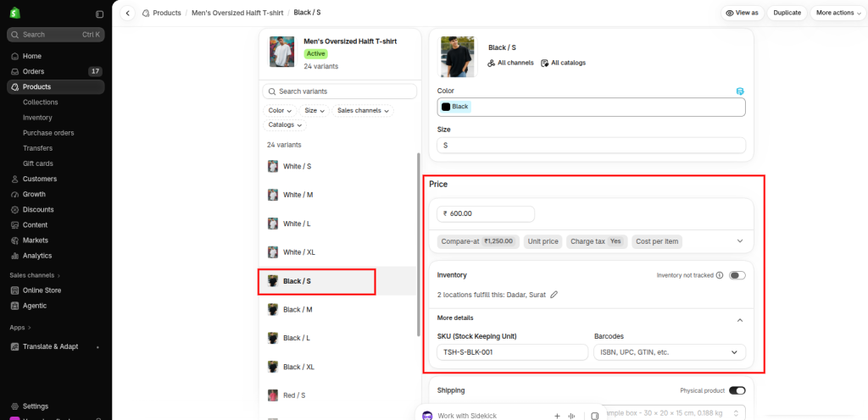Image resolution: width=868 pixels, height=420 pixels.
Task: Click the back arrow button
Action: (127, 13)
